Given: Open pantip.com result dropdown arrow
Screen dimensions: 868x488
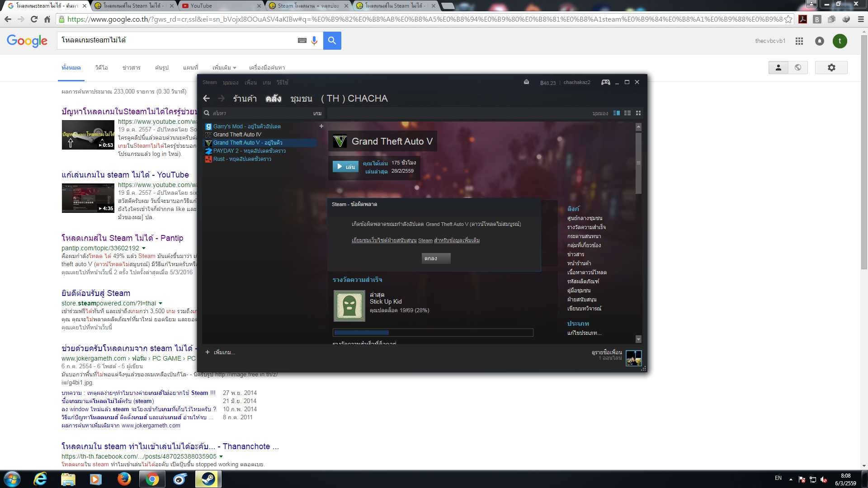Looking at the screenshot, I should (144, 248).
